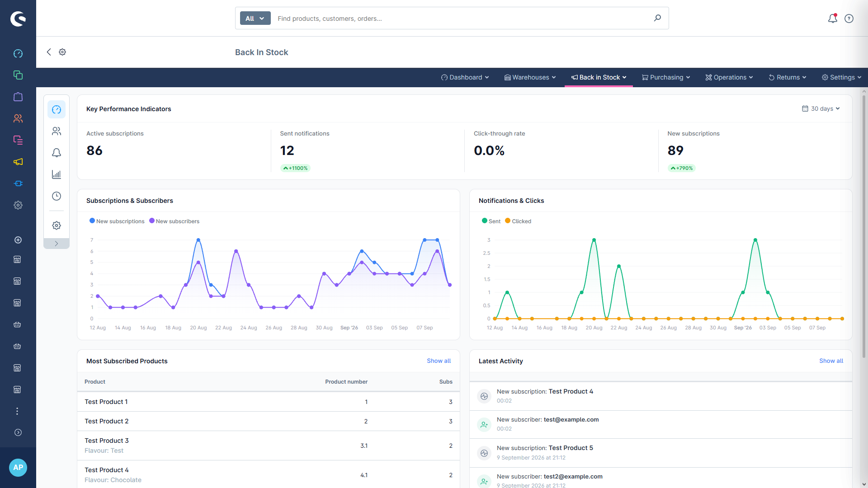Open Content icon in main sidebar
Screen dimensions: 868x488
(18, 140)
